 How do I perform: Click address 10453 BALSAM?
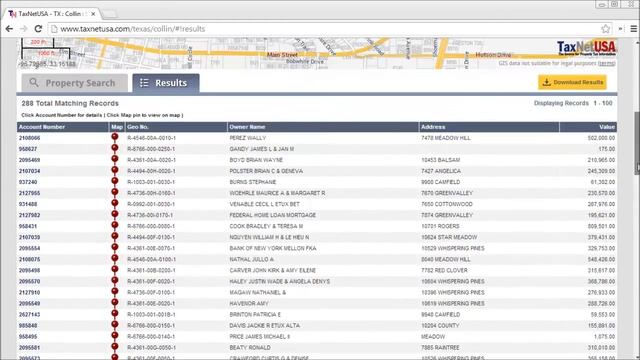pos(440,160)
